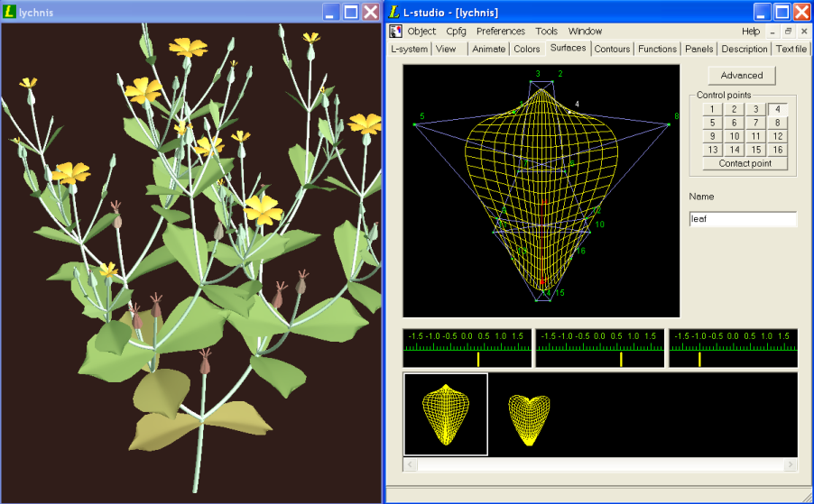Screen dimensions: 814x504
Task: Select control point 11 button
Action: click(x=756, y=136)
